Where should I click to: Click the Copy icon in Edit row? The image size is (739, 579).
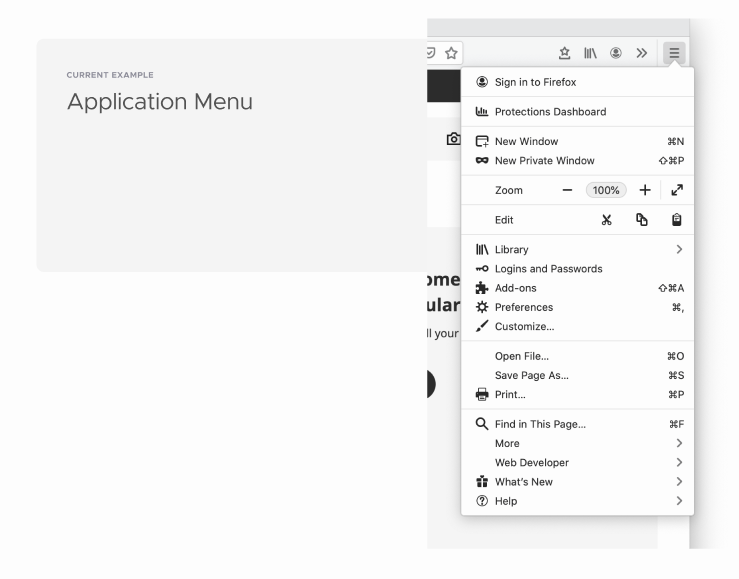(x=643, y=219)
